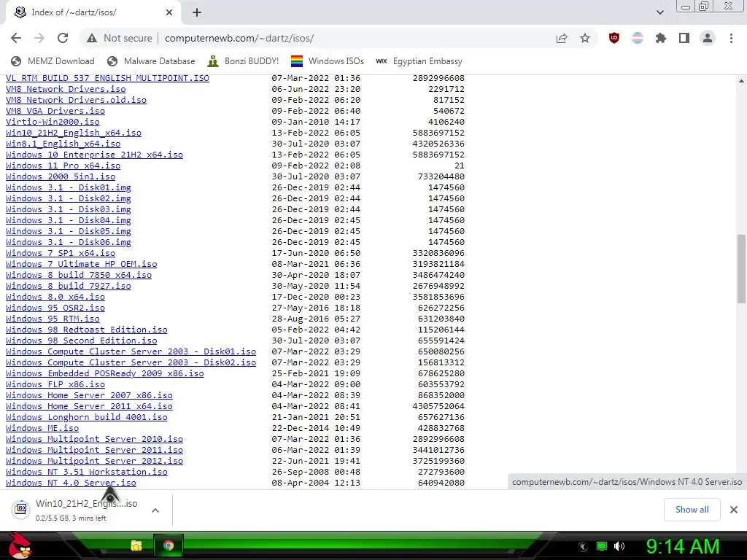The image size is (747, 560).
Task: Download Windows 2000 5in1.iso
Action: (61, 176)
